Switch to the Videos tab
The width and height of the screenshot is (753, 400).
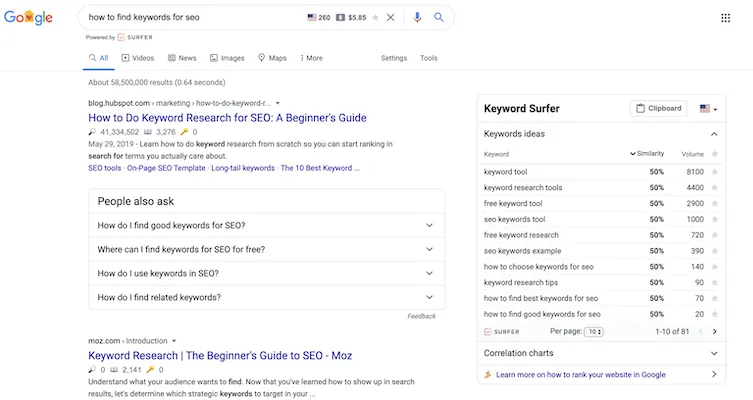point(138,58)
